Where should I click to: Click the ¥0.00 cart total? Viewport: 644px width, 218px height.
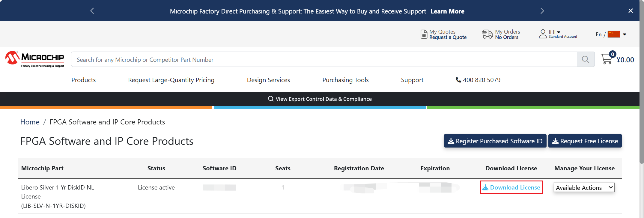point(625,60)
